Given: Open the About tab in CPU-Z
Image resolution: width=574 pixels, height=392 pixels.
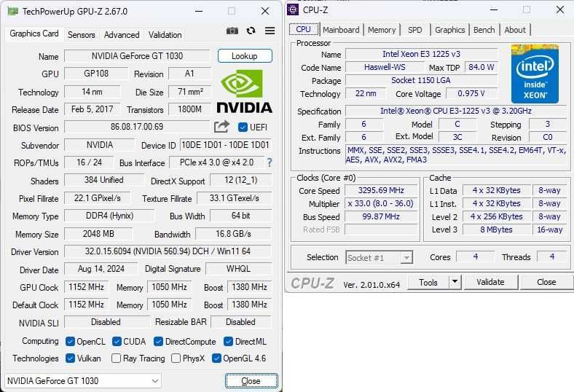Looking at the screenshot, I should (x=515, y=30).
